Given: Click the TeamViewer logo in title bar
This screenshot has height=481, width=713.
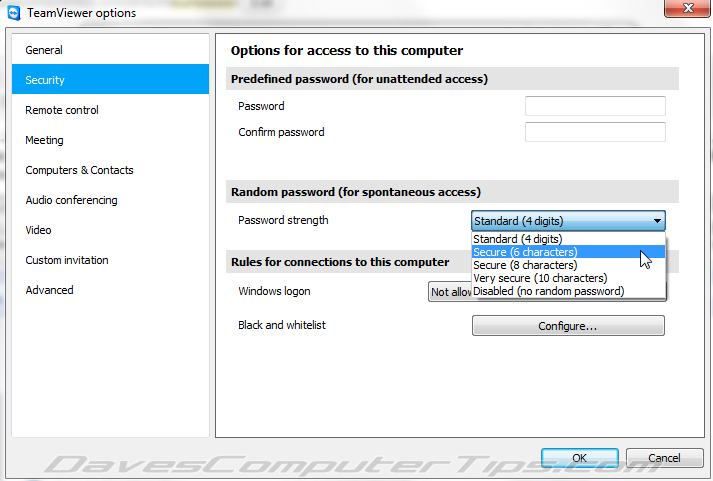Looking at the screenshot, I should click(14, 13).
